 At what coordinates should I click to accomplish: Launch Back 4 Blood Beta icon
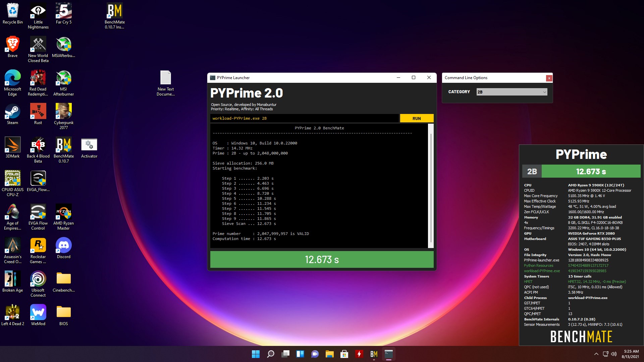pos(38,150)
